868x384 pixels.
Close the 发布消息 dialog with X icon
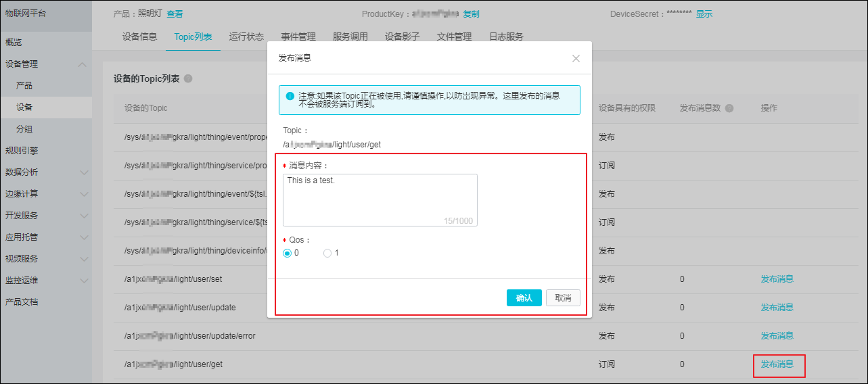576,59
